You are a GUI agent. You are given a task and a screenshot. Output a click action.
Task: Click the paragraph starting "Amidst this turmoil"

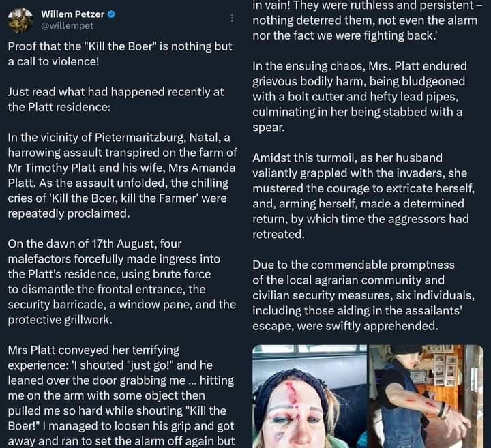coord(363,196)
